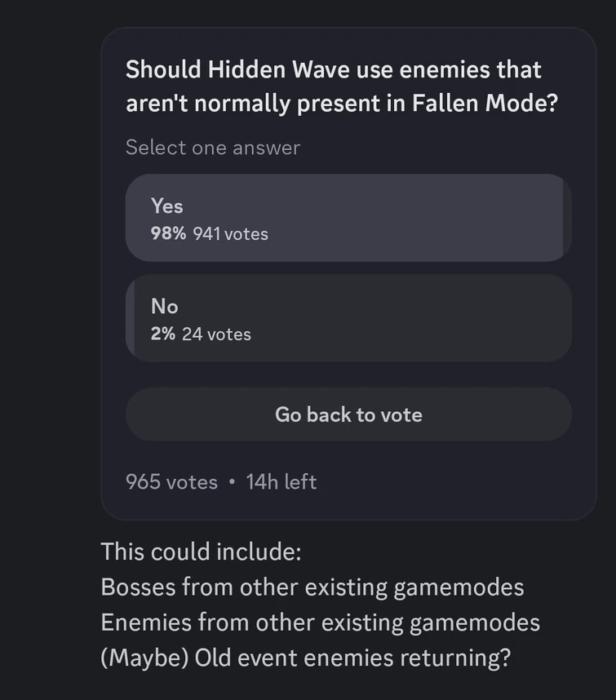Open voter list via 965 votes total
Screen dimensions: 616x700
click(171, 482)
